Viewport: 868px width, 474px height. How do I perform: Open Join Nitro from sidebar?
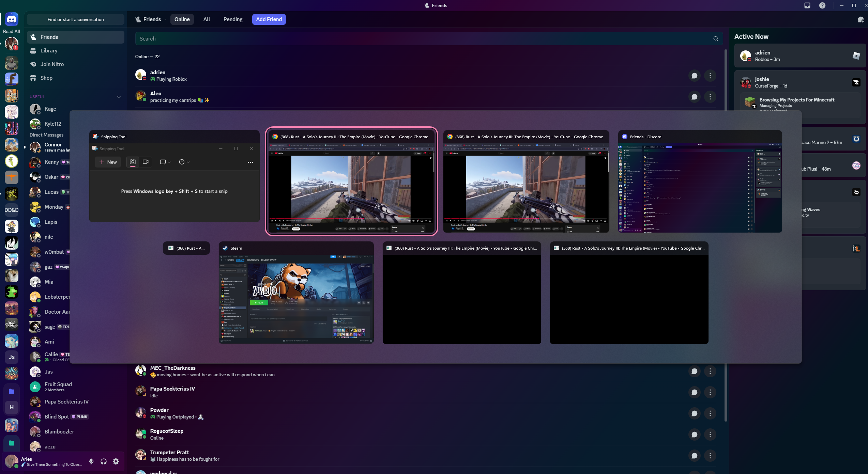coord(76,64)
